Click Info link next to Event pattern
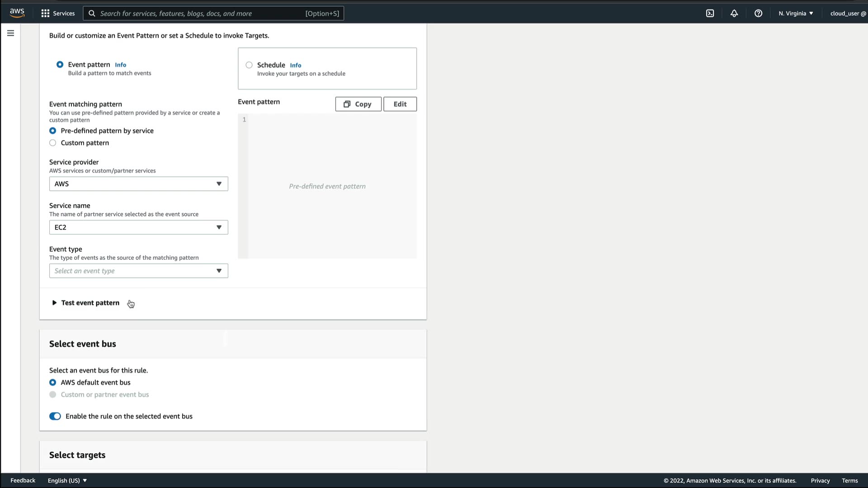Image resolution: width=868 pixels, height=488 pixels. point(120,65)
